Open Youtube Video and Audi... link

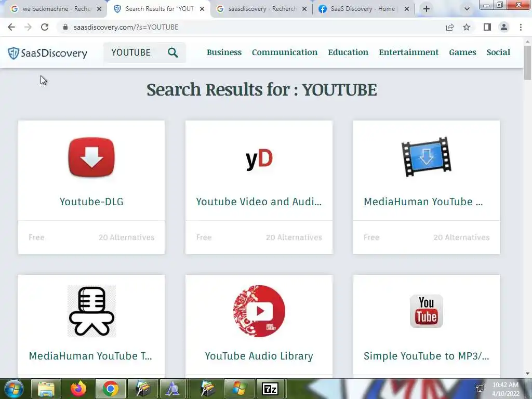(x=259, y=202)
